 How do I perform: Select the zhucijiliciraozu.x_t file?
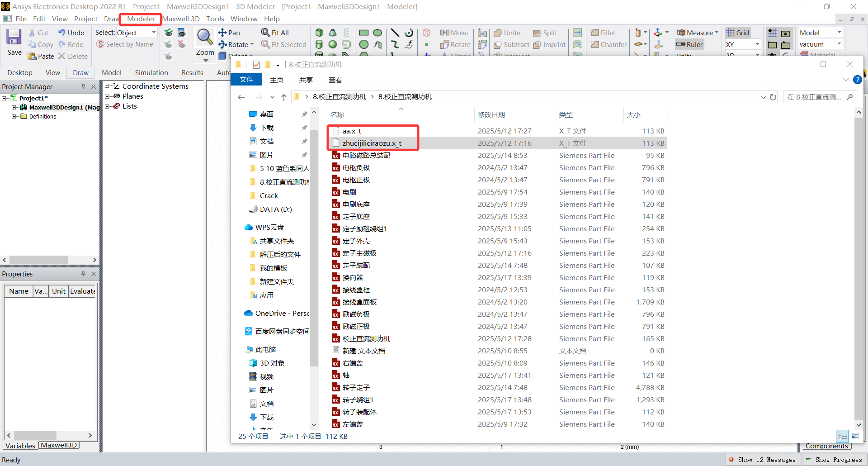click(x=372, y=143)
